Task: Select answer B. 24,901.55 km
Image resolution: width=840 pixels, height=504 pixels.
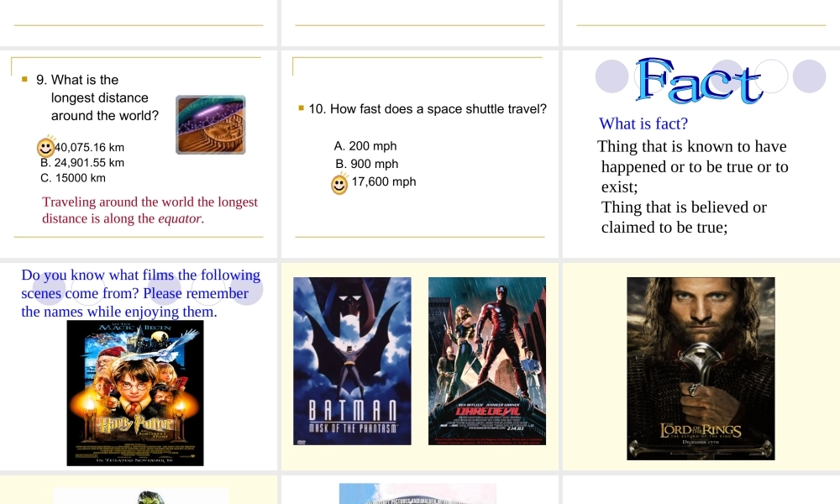Action: pyautogui.click(x=82, y=163)
